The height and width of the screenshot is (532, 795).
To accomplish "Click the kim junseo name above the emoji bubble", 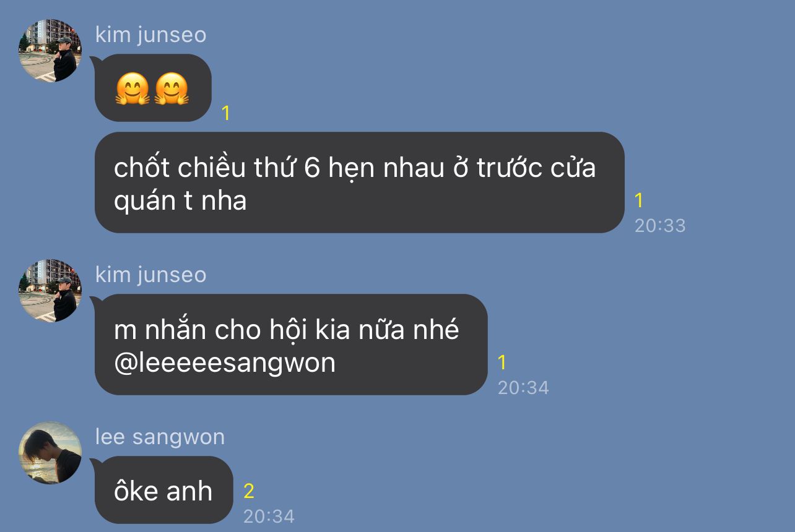I will coord(150,34).
